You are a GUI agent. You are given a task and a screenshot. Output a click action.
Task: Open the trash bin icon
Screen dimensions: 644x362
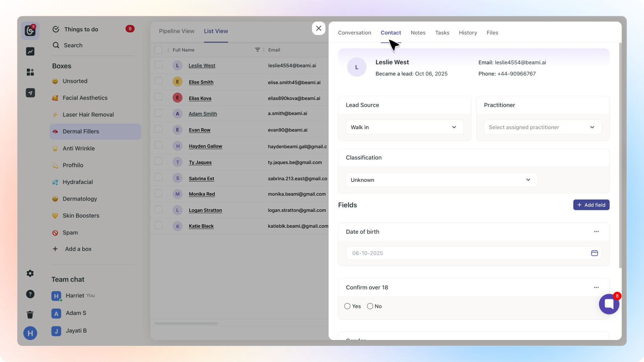click(x=30, y=315)
